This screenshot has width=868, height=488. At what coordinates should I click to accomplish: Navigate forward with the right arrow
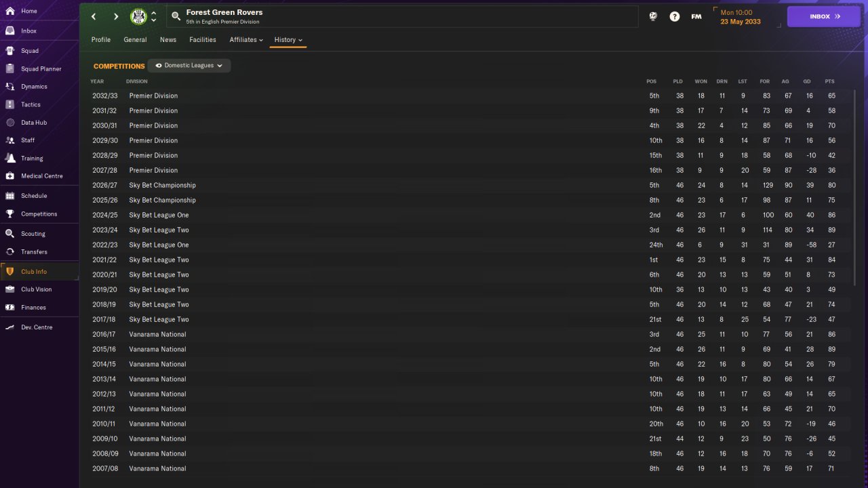(x=116, y=16)
